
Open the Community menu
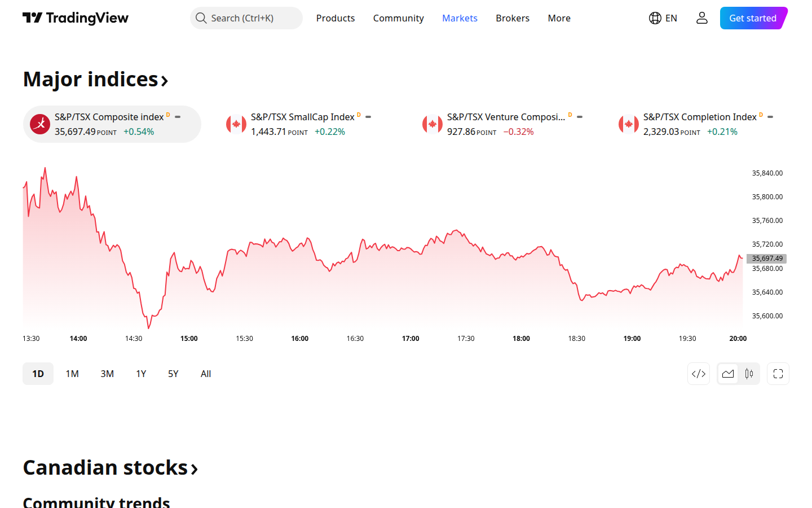[x=398, y=18]
